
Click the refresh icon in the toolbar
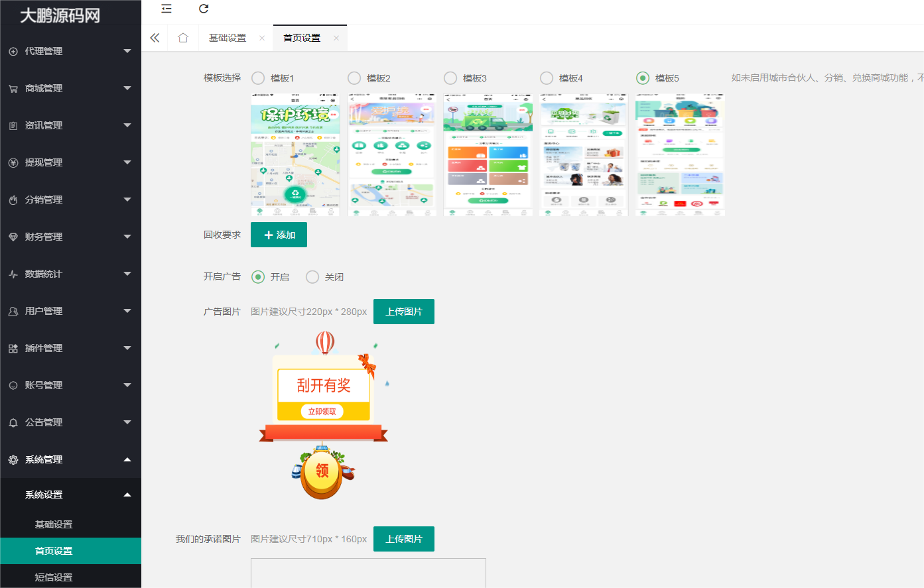click(x=204, y=9)
